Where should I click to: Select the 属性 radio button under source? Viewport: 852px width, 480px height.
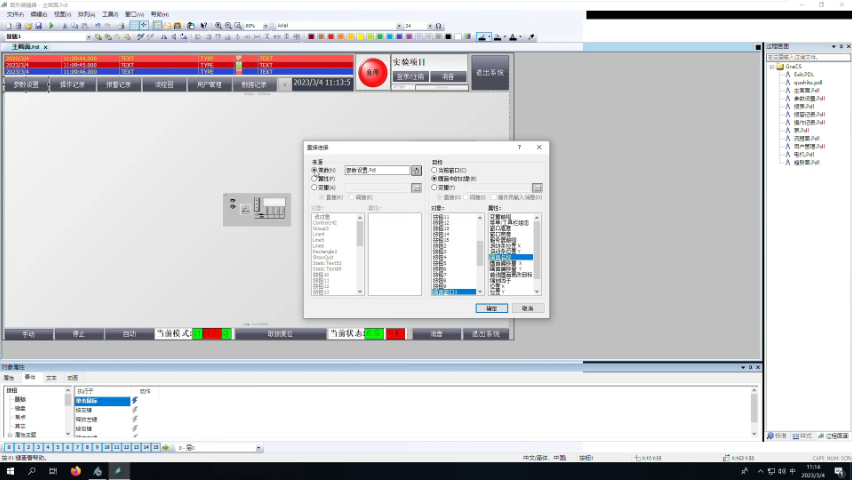click(315, 178)
